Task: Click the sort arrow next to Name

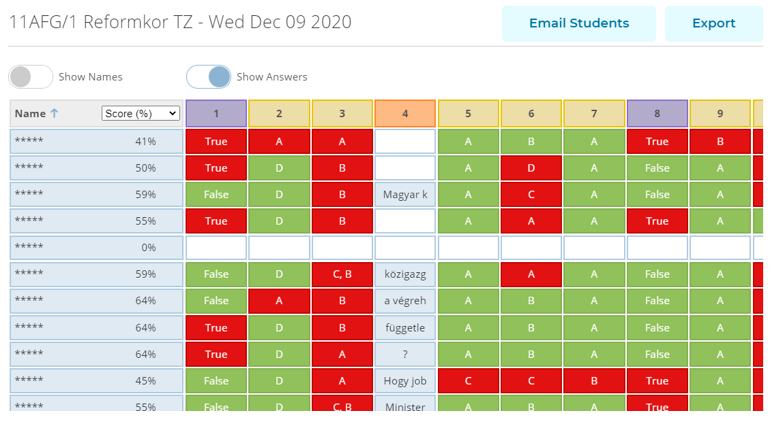Action: pyautogui.click(x=54, y=113)
